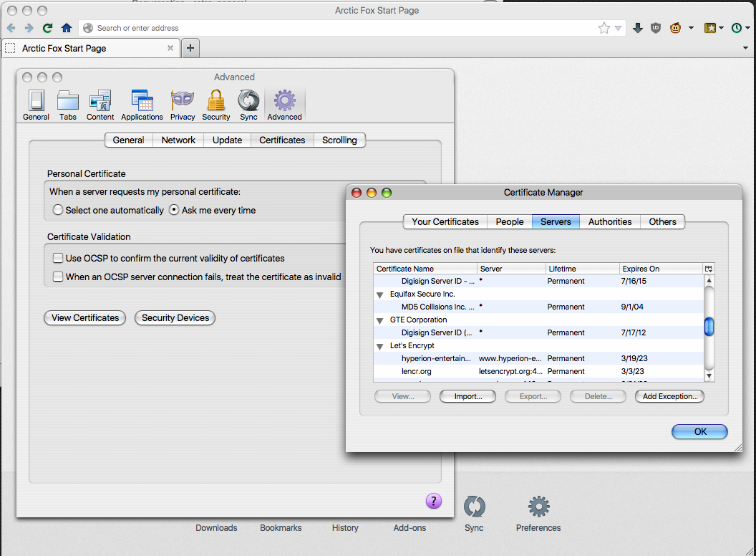Open the uBlock shield toolbar icon

pos(656,28)
